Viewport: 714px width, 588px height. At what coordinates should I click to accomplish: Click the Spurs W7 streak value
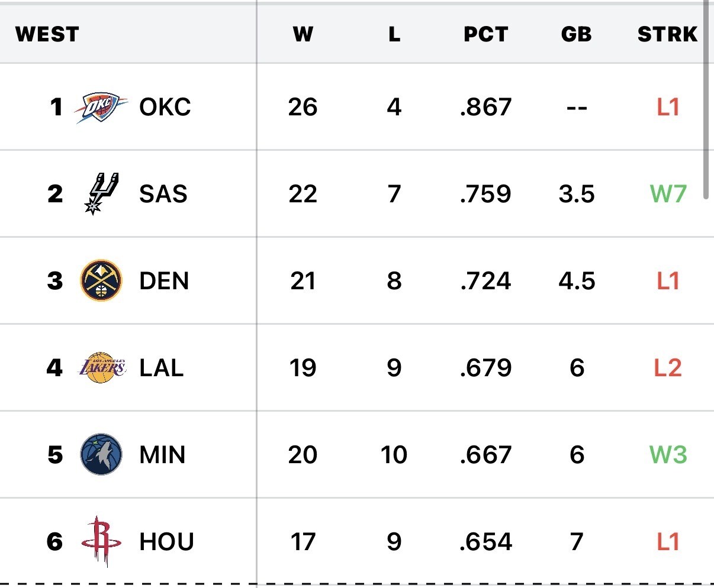tap(668, 194)
